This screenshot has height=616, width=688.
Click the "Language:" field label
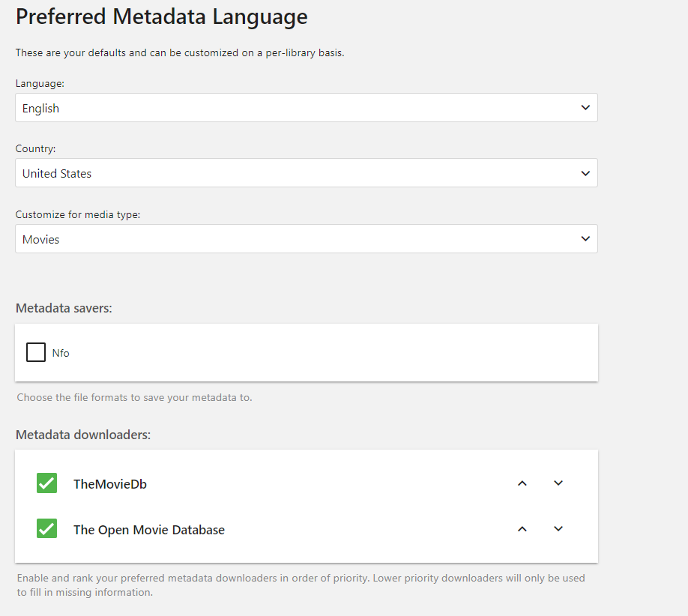[40, 84]
